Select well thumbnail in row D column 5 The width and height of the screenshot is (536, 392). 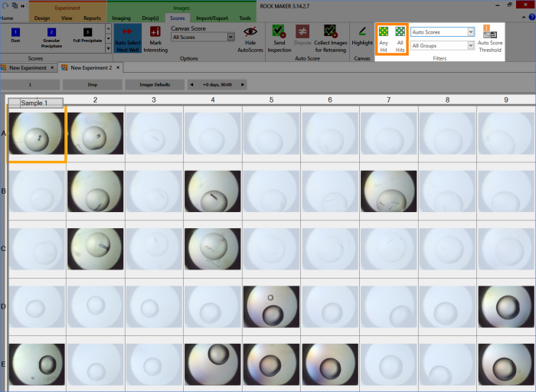[x=271, y=306]
